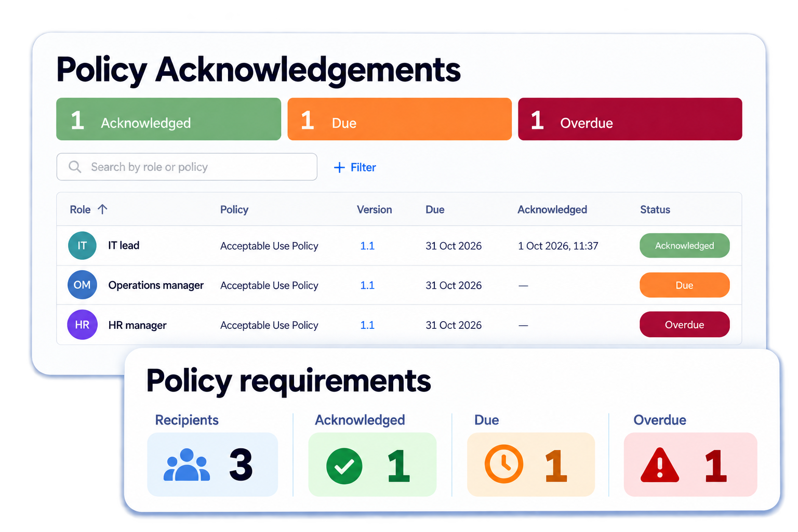This screenshot has width=798, height=532.
Task: Click the Operations manager role name
Action: tap(156, 285)
